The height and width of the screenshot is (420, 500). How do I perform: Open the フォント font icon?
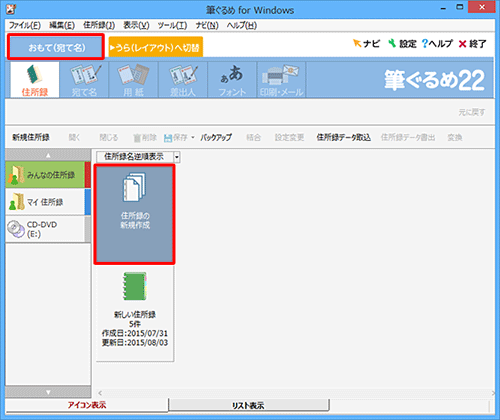coord(232,80)
